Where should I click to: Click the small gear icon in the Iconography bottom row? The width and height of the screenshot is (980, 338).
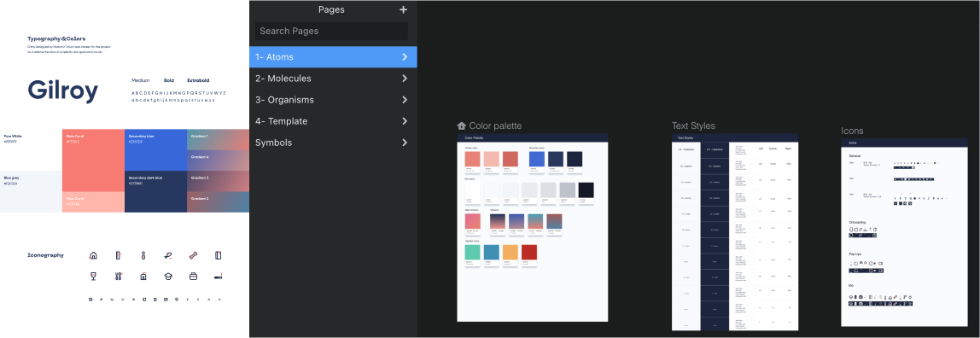(90, 300)
